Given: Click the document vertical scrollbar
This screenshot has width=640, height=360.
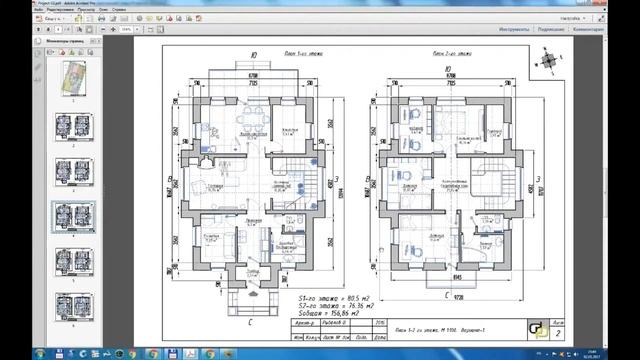Looking at the screenshot, I should coord(604,191).
